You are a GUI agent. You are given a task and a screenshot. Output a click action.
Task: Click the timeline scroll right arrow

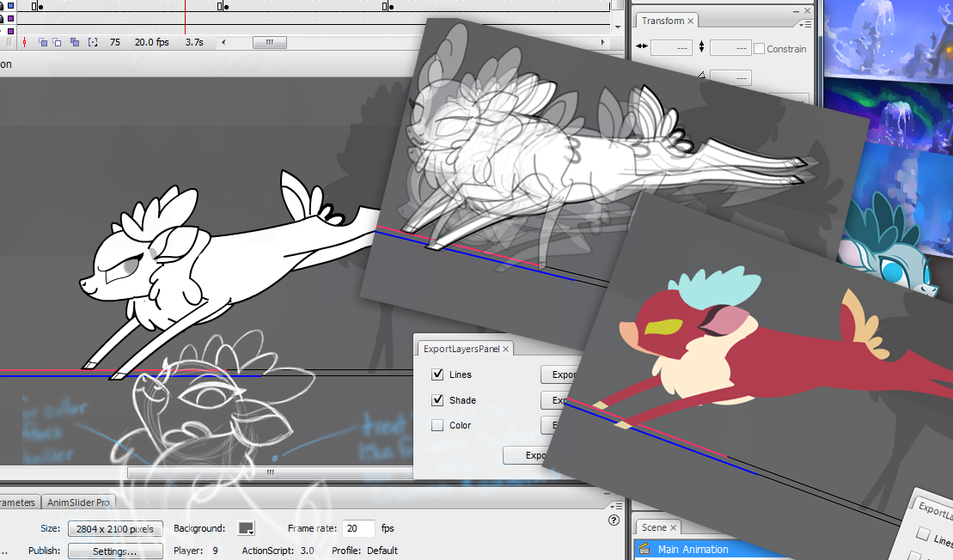[x=603, y=42]
